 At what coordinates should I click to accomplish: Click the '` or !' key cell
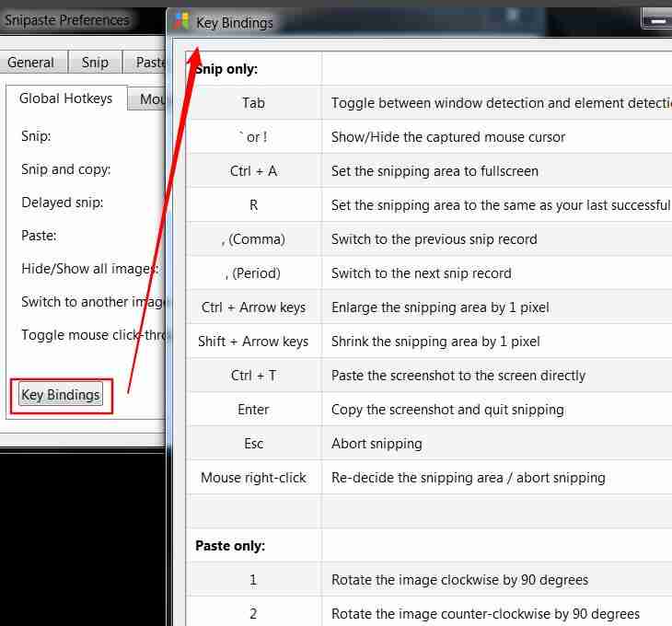pyautogui.click(x=254, y=137)
